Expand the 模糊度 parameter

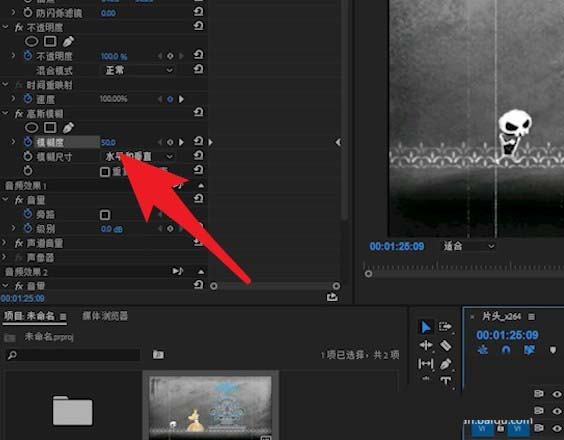pyautogui.click(x=13, y=142)
